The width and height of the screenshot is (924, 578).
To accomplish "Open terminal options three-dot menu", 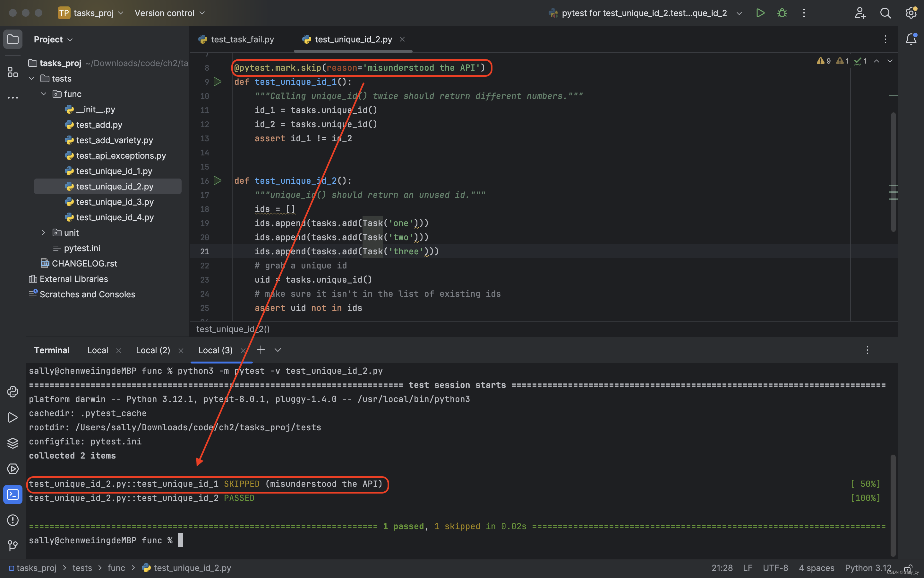I will [x=867, y=350].
